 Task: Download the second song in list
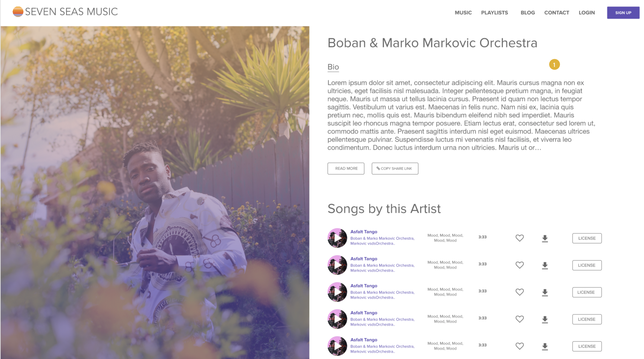[x=545, y=266]
